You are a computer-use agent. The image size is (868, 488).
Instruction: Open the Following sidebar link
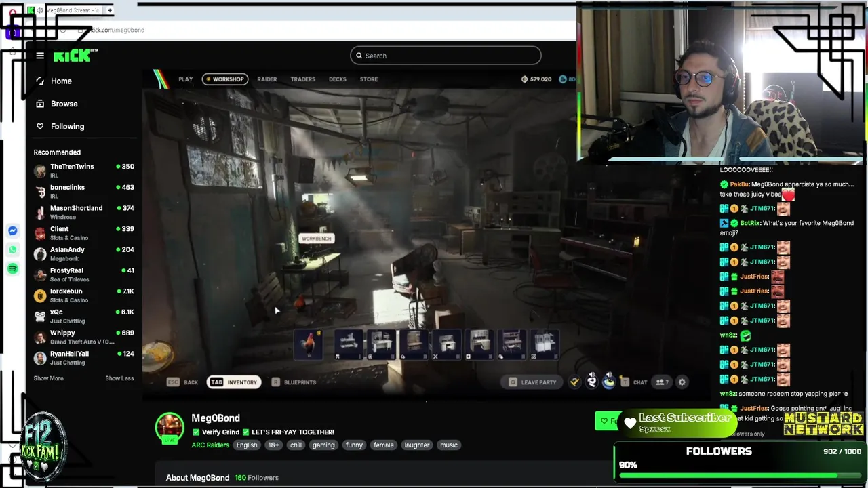67,126
